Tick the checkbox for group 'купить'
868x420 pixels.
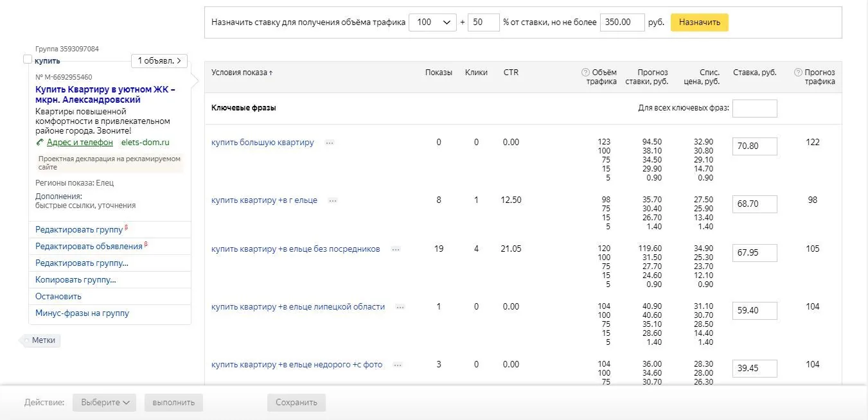click(x=27, y=60)
